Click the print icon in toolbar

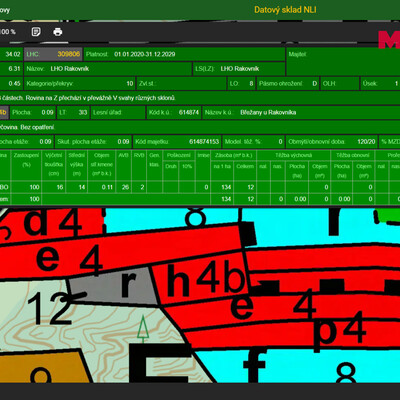coord(58,32)
